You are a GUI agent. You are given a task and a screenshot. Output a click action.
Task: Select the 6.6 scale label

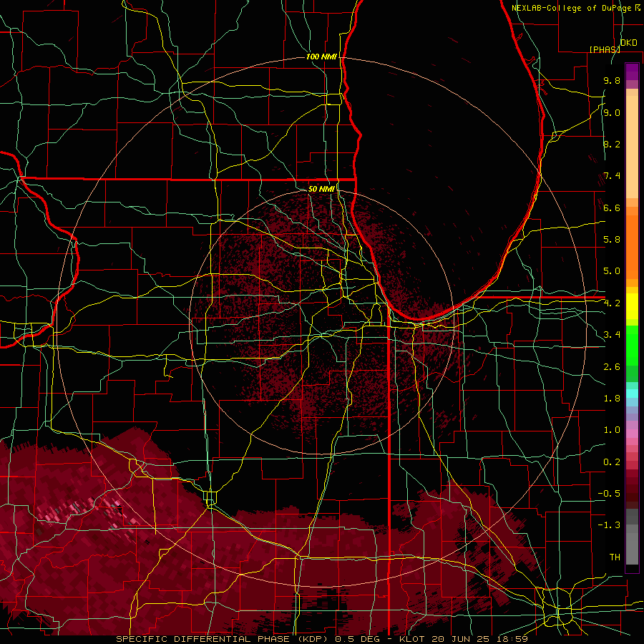tap(612, 208)
